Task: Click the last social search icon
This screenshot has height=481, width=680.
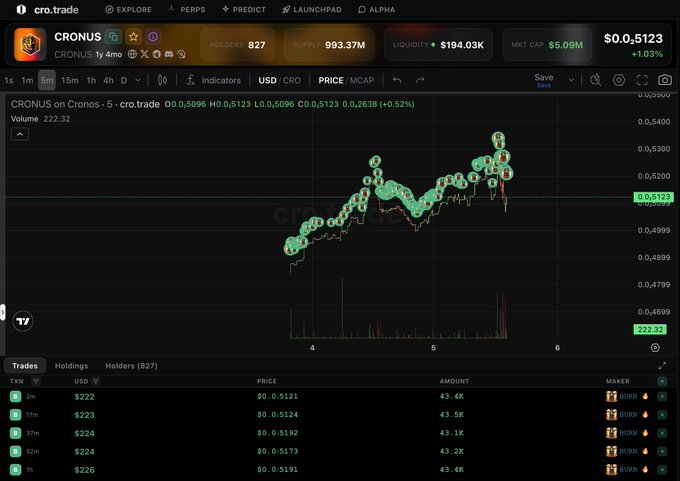Action: [x=181, y=54]
